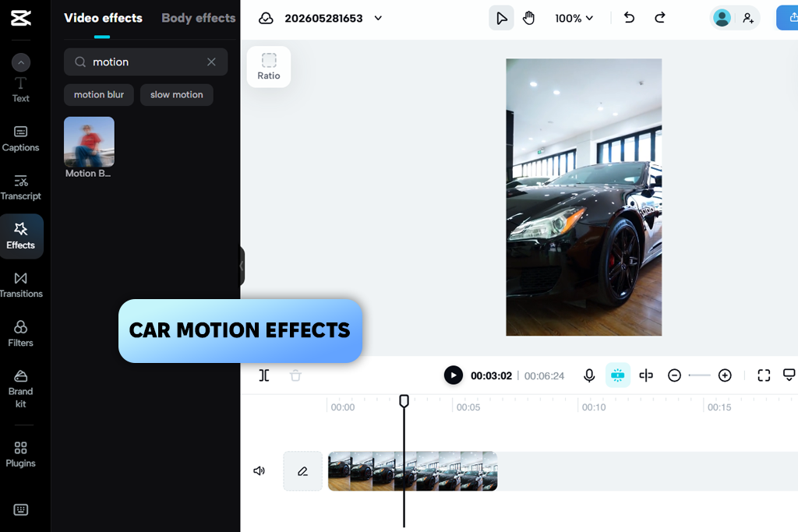Screen dimensions: 798x532
Task: Open the Transcript panel
Action: pyautogui.click(x=21, y=188)
